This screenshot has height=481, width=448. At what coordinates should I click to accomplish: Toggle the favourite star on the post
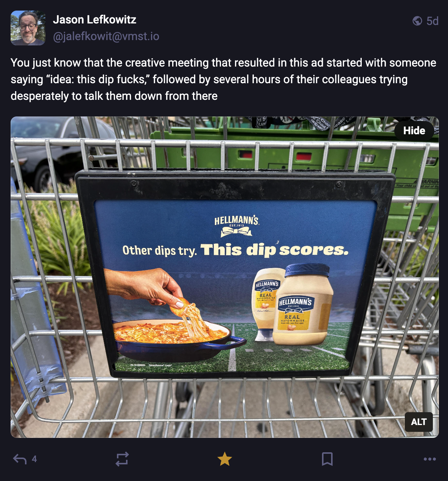[224, 459]
